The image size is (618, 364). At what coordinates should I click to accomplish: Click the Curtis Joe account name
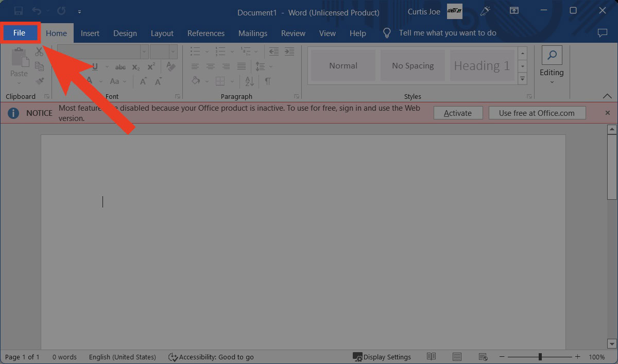[x=424, y=11]
